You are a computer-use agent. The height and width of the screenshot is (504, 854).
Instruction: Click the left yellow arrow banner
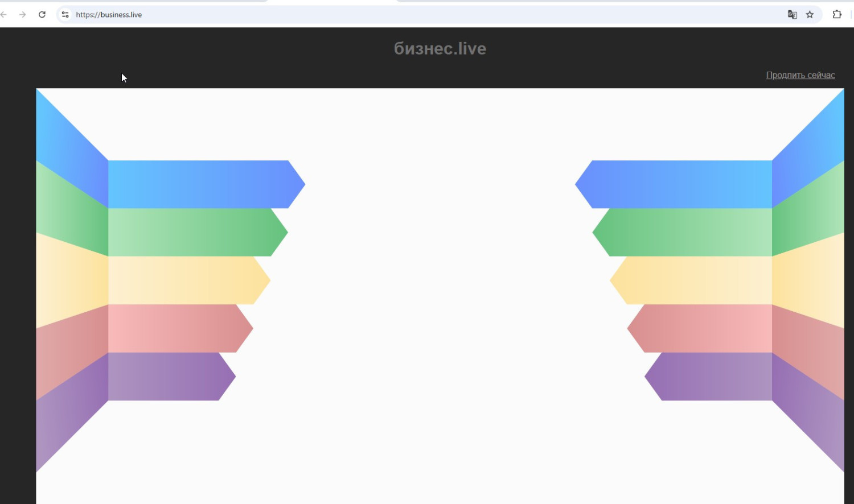tap(182, 280)
